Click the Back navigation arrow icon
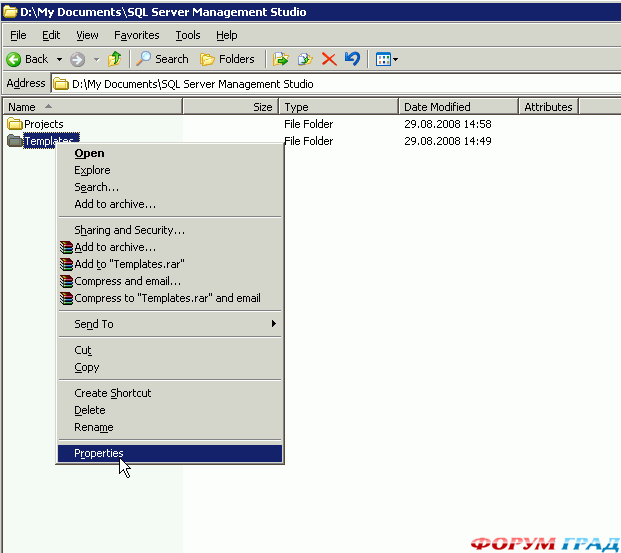Screen dimensions: 621x553 (15, 59)
